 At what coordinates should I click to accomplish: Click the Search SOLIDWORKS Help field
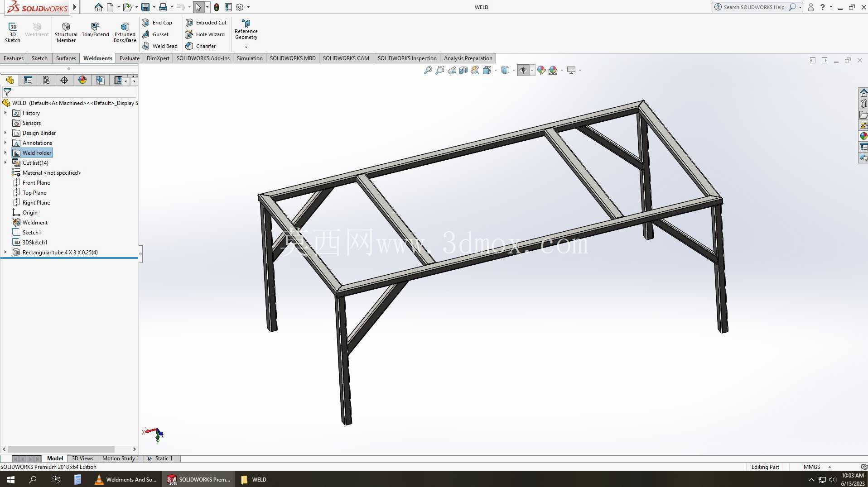point(754,7)
